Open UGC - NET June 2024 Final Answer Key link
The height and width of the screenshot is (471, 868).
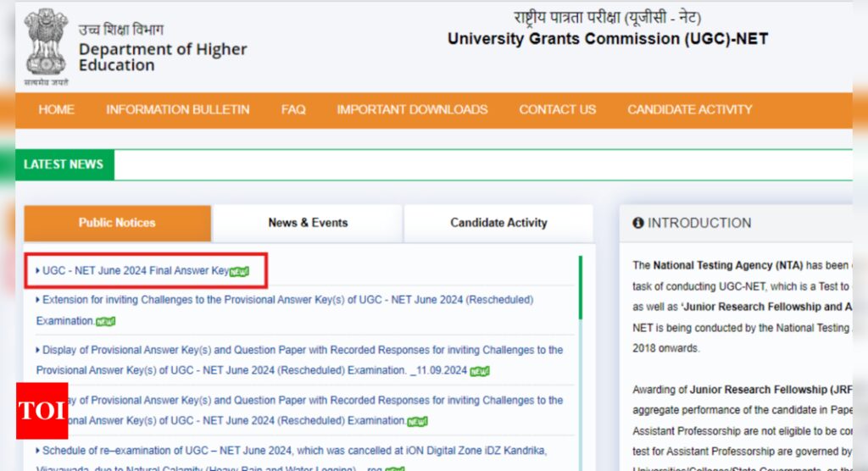(135, 270)
